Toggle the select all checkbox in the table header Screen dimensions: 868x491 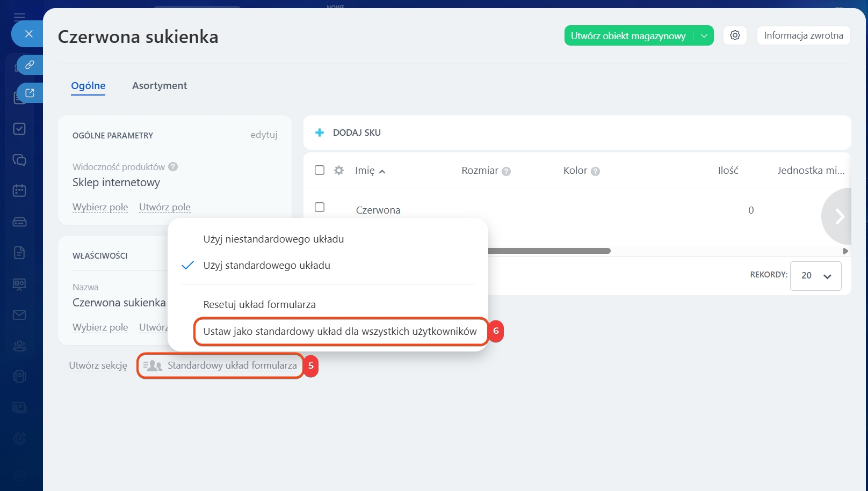320,170
